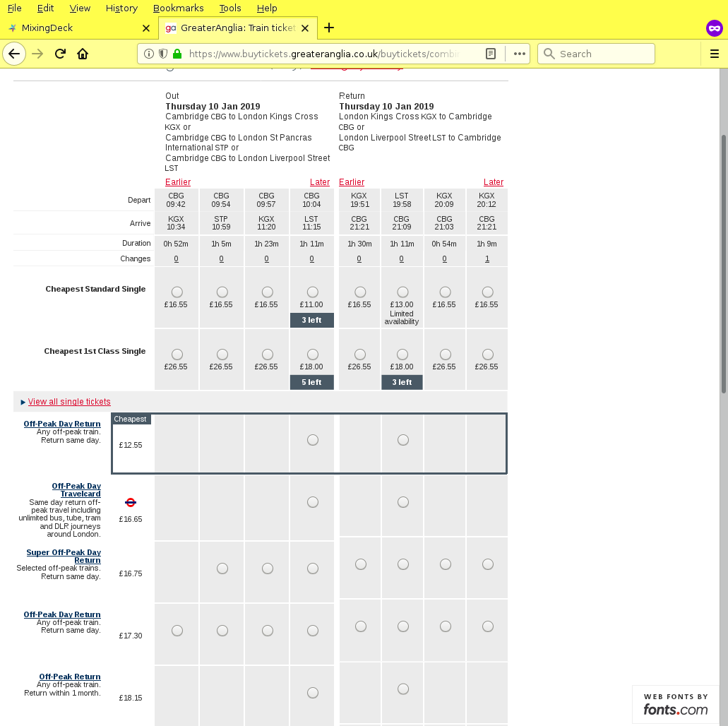Switch to the MixingDeck tab

[79, 28]
